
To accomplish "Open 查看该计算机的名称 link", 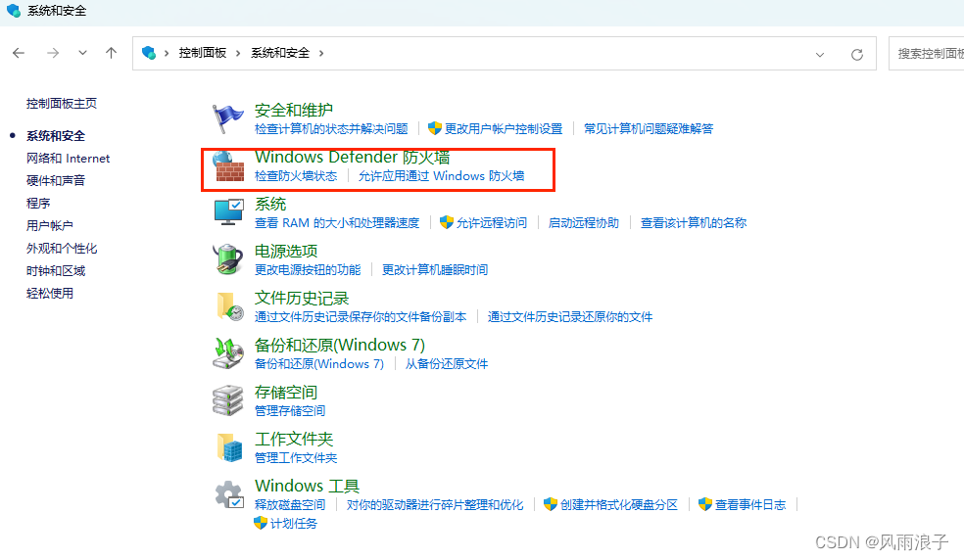I will coord(694,222).
